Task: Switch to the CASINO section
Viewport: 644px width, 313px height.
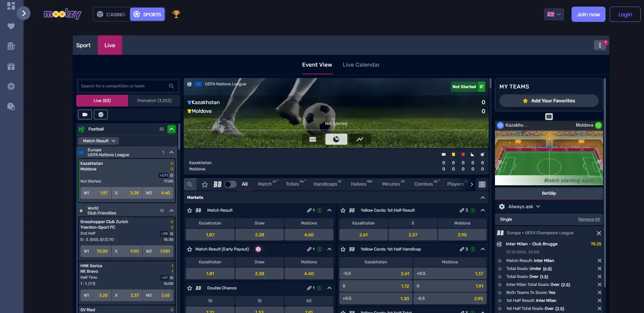Action: click(111, 14)
